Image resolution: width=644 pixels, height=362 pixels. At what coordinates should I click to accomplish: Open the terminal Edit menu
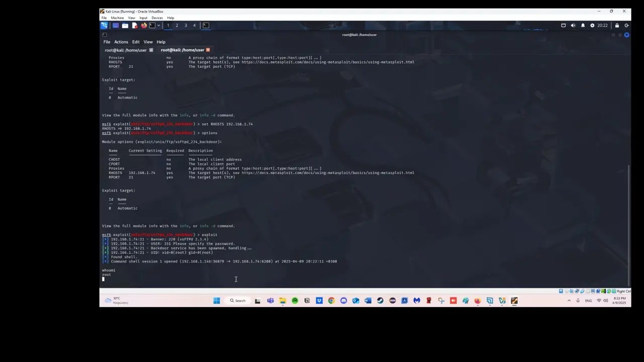click(x=136, y=42)
